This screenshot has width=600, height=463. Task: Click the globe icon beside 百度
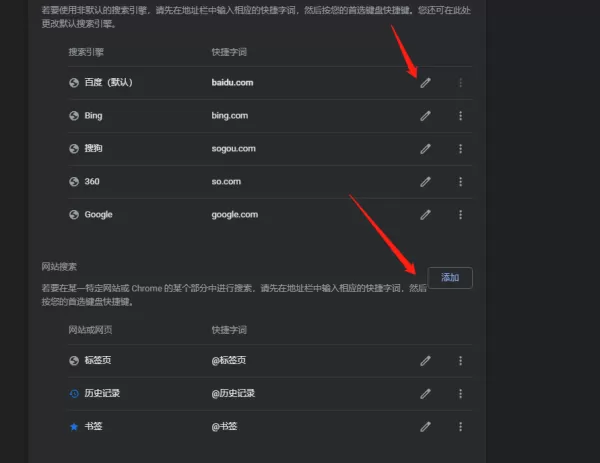74,83
